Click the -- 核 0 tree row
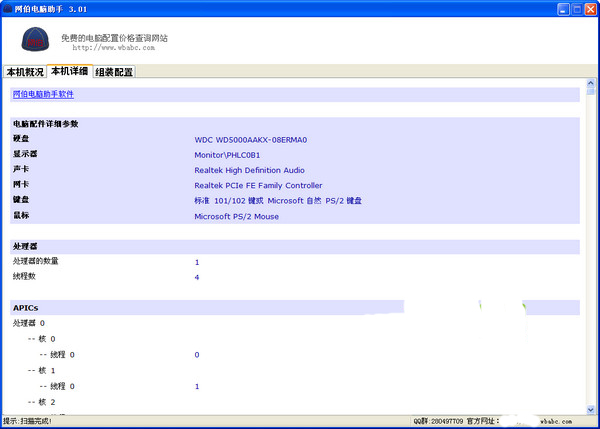 click(41, 339)
